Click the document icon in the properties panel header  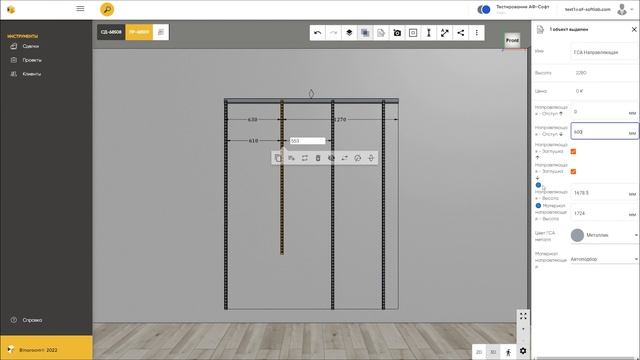pos(540,29)
